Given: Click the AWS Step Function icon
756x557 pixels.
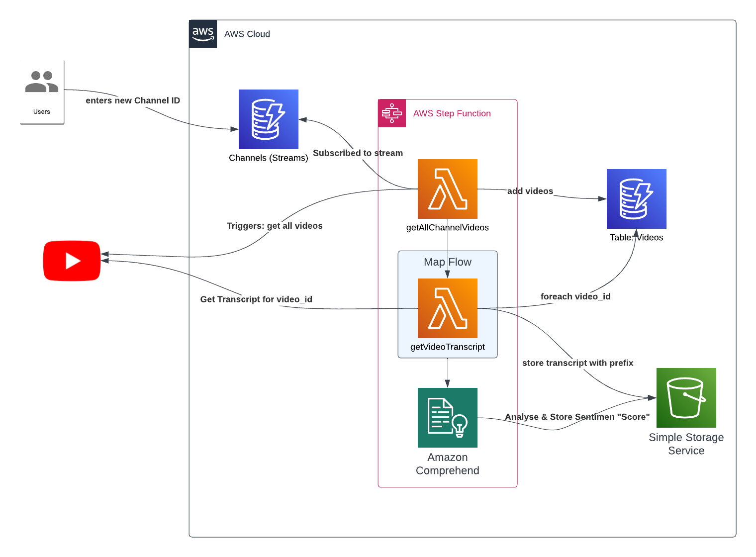Looking at the screenshot, I should [392, 113].
